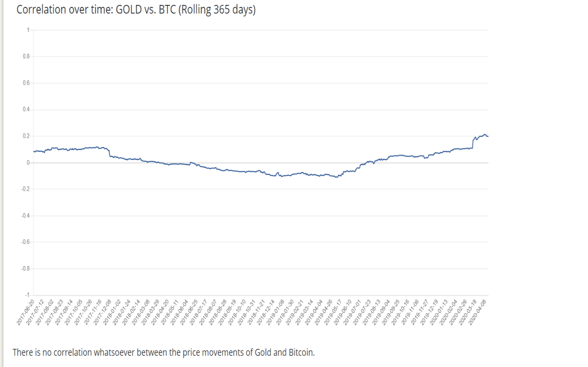Click the y-axis label -0.4

point(25,216)
